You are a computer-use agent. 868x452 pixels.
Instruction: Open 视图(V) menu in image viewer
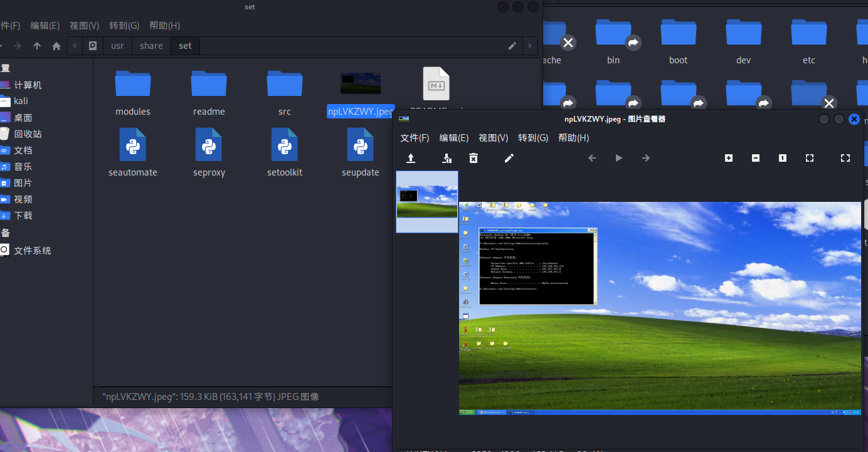pyautogui.click(x=494, y=138)
